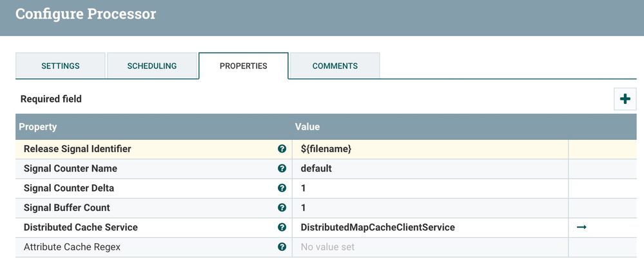Switch to the Settings tab
Screen dimensions: 644x265
coord(61,66)
